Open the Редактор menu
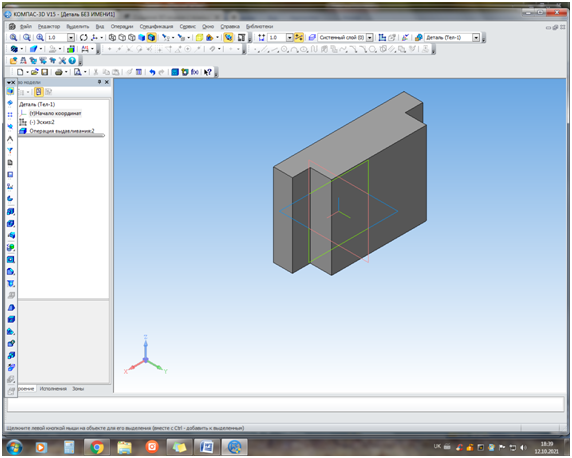This screenshot has width=572, height=458. 49,26
